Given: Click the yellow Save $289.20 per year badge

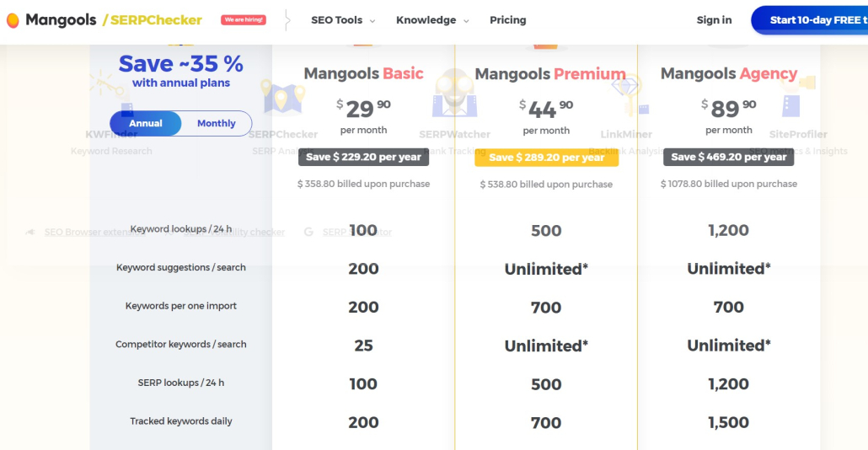Looking at the screenshot, I should (x=546, y=158).
